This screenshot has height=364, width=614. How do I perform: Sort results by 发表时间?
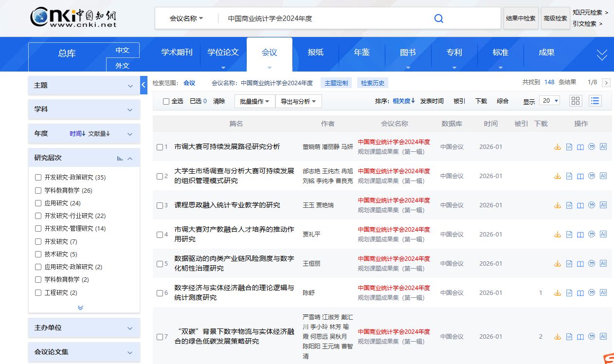pos(432,101)
